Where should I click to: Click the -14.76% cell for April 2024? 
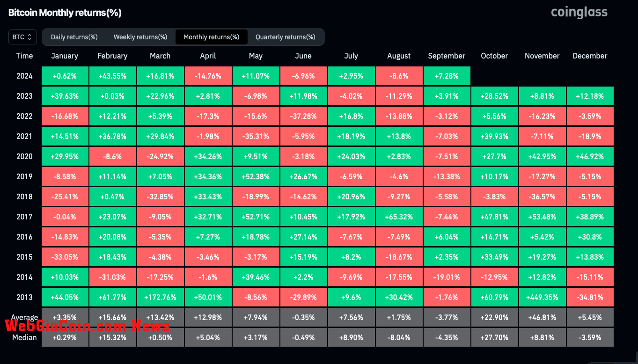[208, 76]
